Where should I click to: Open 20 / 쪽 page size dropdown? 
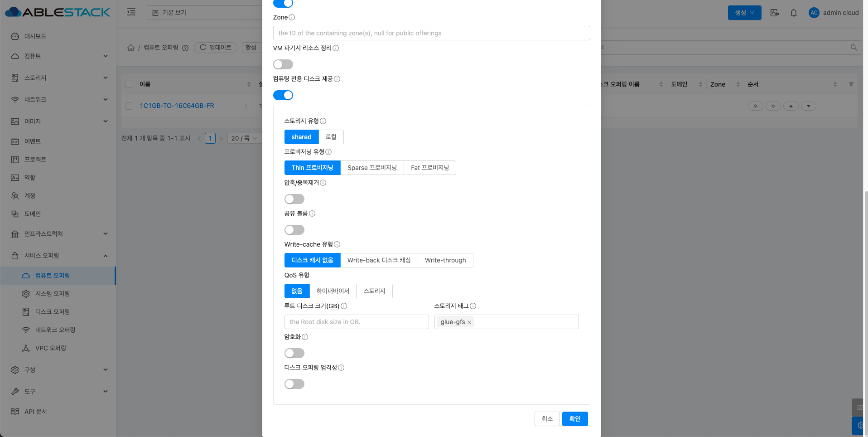pos(244,138)
